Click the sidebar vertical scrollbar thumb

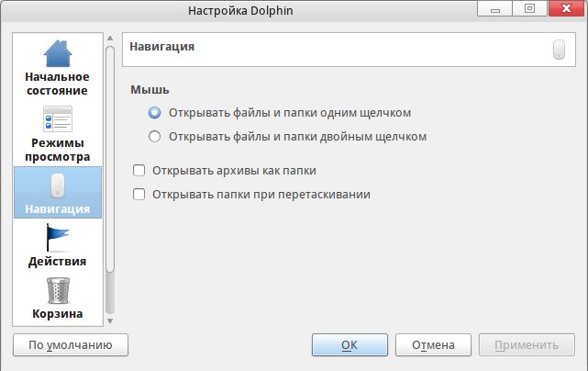[110, 156]
